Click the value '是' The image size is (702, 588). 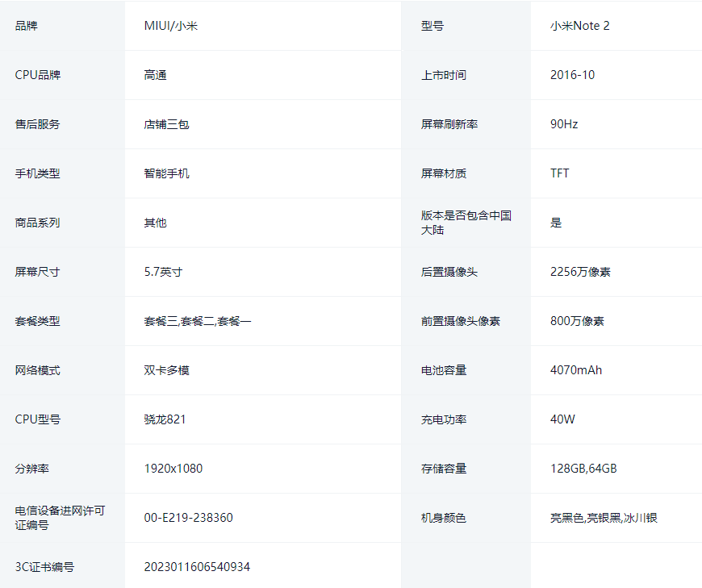pos(556,223)
